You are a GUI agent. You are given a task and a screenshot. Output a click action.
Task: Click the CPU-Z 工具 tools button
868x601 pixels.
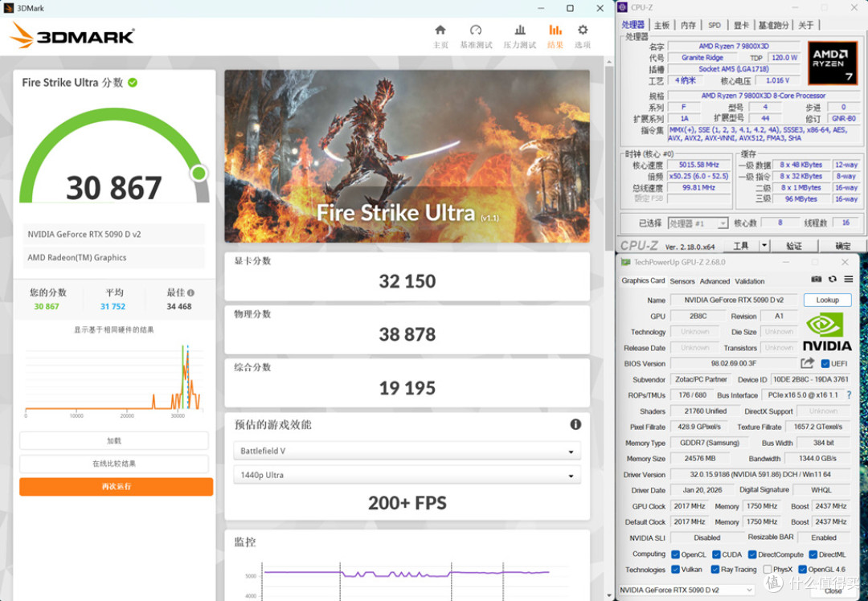click(740, 245)
